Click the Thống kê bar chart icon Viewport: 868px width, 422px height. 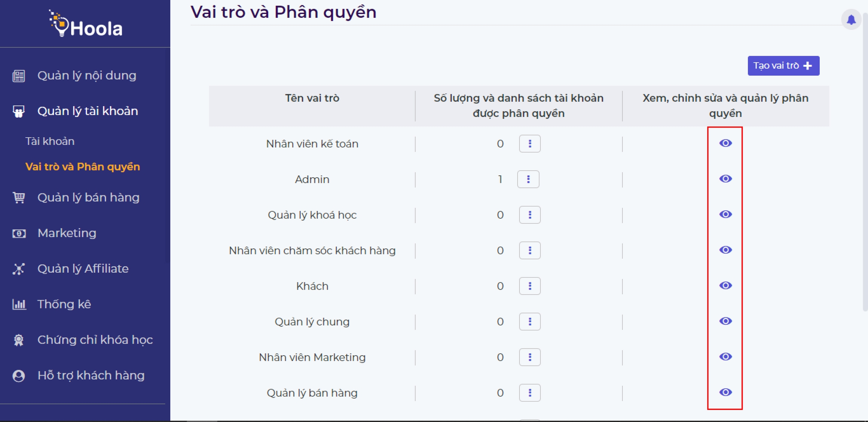click(x=19, y=304)
